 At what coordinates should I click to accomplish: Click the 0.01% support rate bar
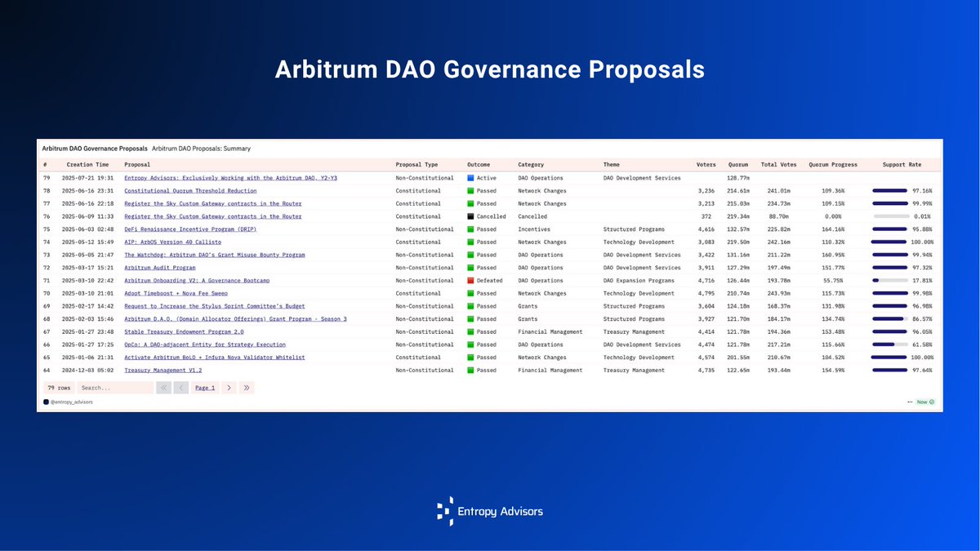[x=891, y=216]
